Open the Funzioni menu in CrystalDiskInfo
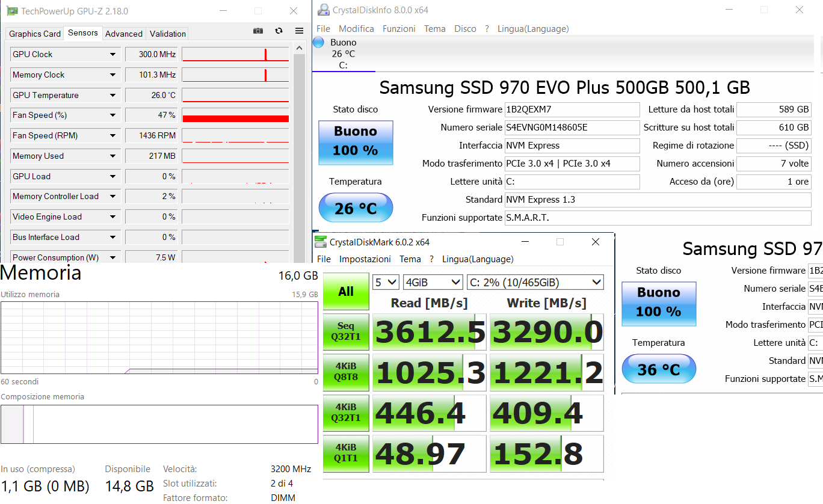 399,28
